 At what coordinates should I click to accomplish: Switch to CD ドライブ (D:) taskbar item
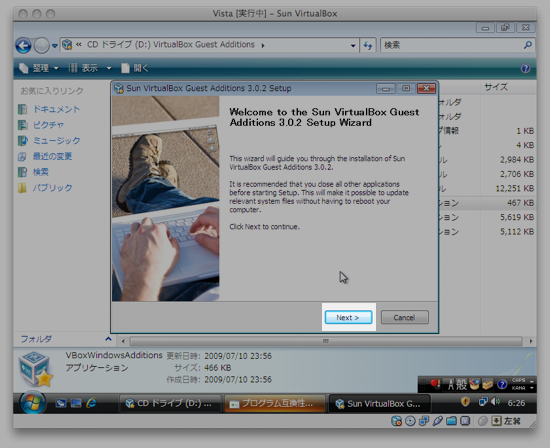(x=170, y=403)
